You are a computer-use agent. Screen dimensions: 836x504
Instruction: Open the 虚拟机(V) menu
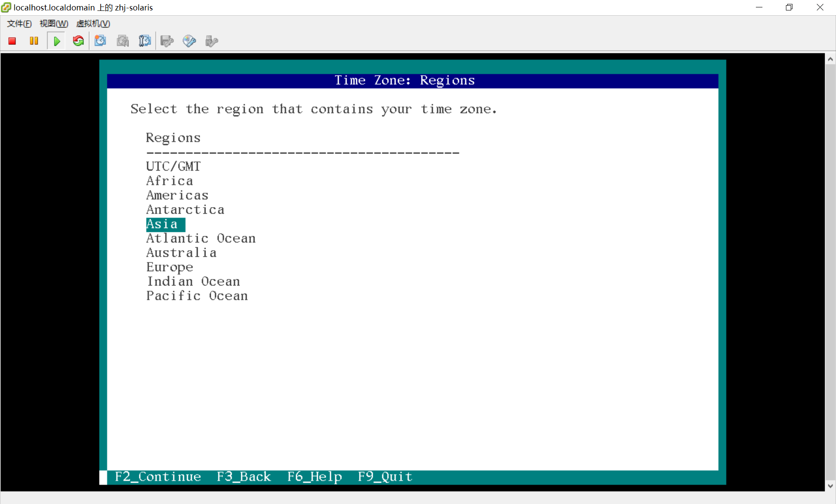click(x=93, y=24)
